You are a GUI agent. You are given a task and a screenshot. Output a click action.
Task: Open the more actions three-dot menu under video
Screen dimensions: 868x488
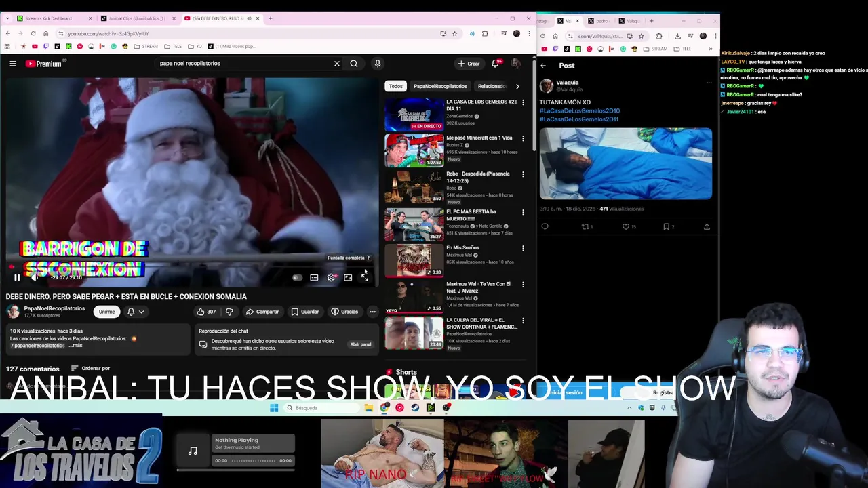372,312
